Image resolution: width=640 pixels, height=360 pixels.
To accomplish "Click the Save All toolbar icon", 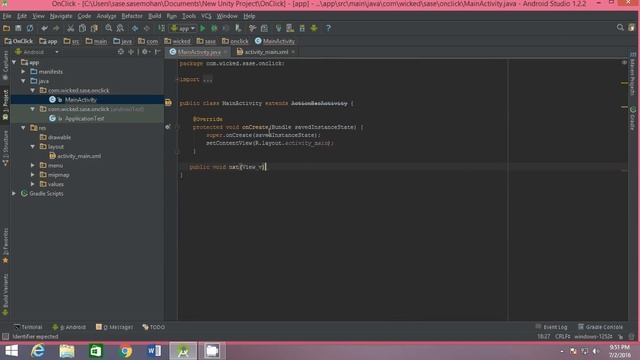I will coord(18,28).
